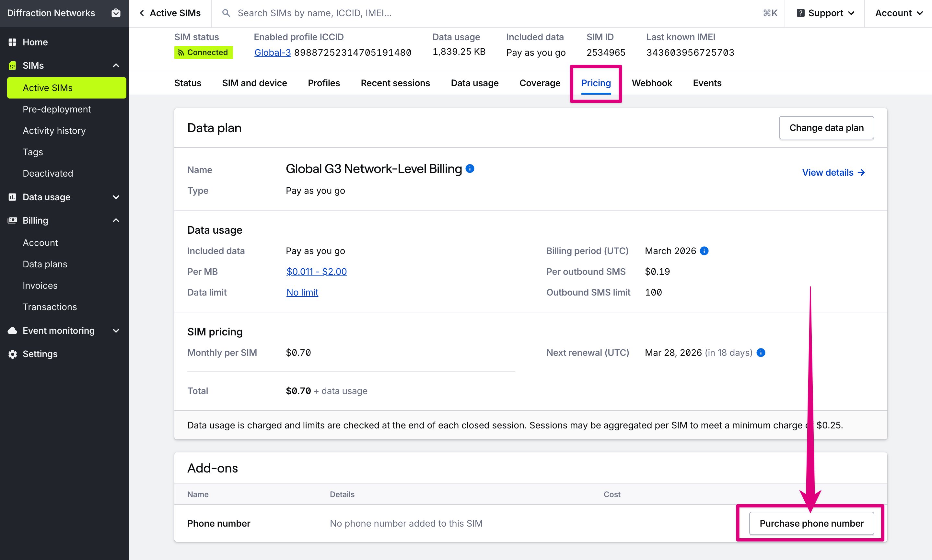Click the Mar 28, 2026 renewal date
The width and height of the screenshot is (932, 560).
tap(673, 353)
